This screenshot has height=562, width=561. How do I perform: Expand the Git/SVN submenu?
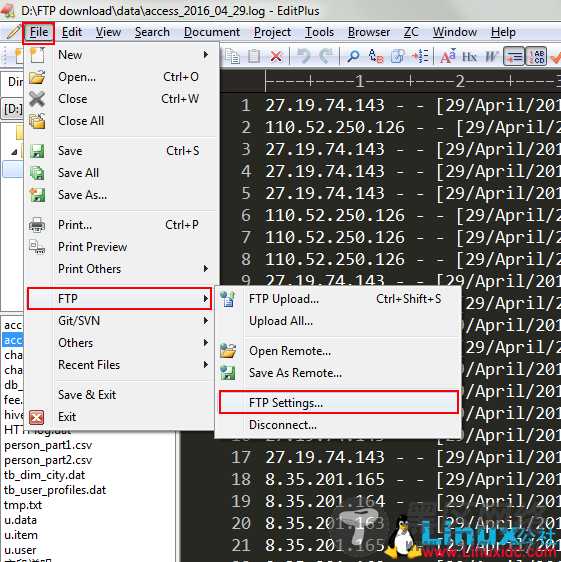tap(206, 320)
